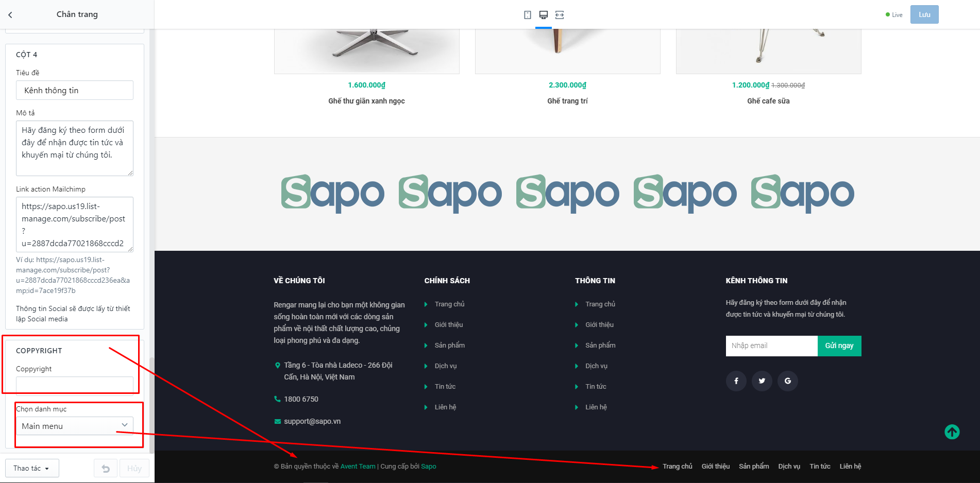Click the Ghế trang trí product image

pos(568,51)
